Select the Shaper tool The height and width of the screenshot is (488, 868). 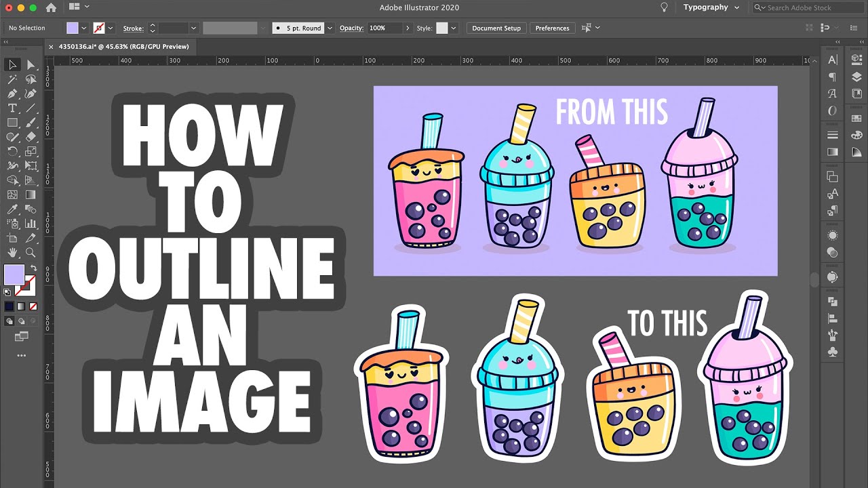(x=12, y=137)
